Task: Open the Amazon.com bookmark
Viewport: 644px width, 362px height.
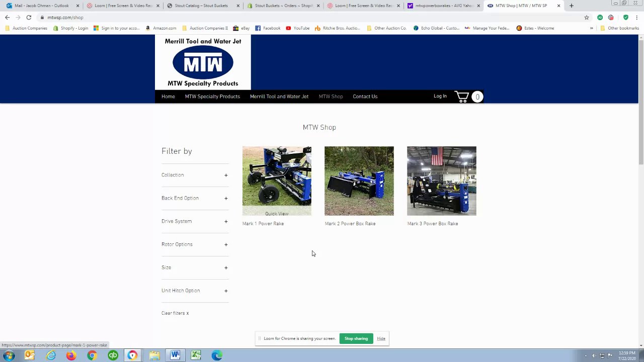Action: [x=161, y=28]
